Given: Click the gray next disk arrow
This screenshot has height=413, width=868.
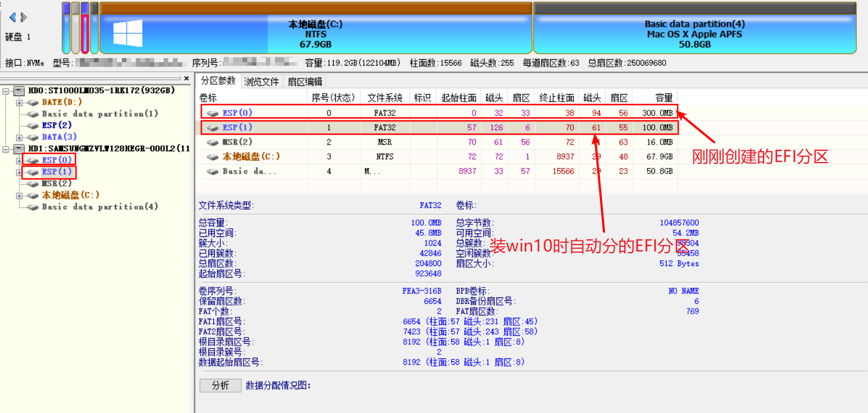Looking at the screenshot, I should pyautogui.click(x=24, y=17).
